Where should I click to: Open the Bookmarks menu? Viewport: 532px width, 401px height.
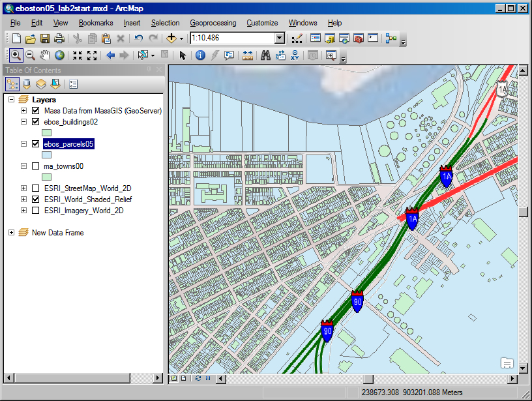96,23
